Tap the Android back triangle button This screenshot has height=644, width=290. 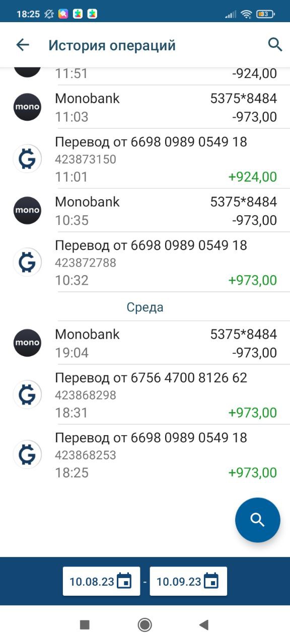click(x=203, y=625)
